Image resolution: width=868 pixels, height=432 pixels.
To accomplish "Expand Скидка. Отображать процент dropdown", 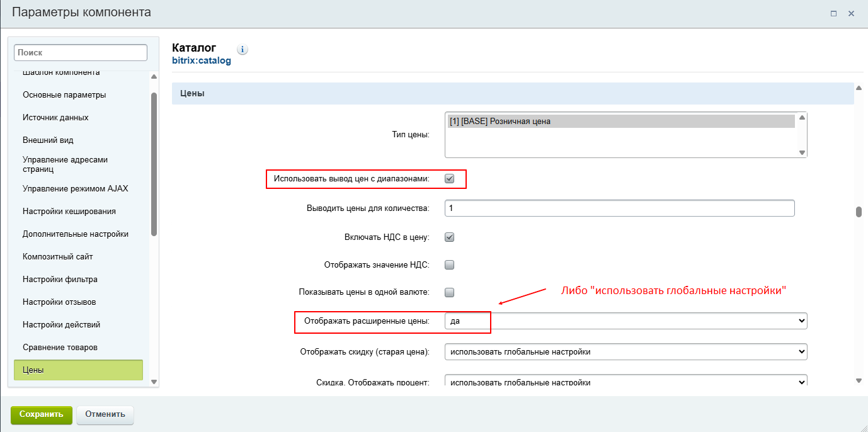I will 625,381.
